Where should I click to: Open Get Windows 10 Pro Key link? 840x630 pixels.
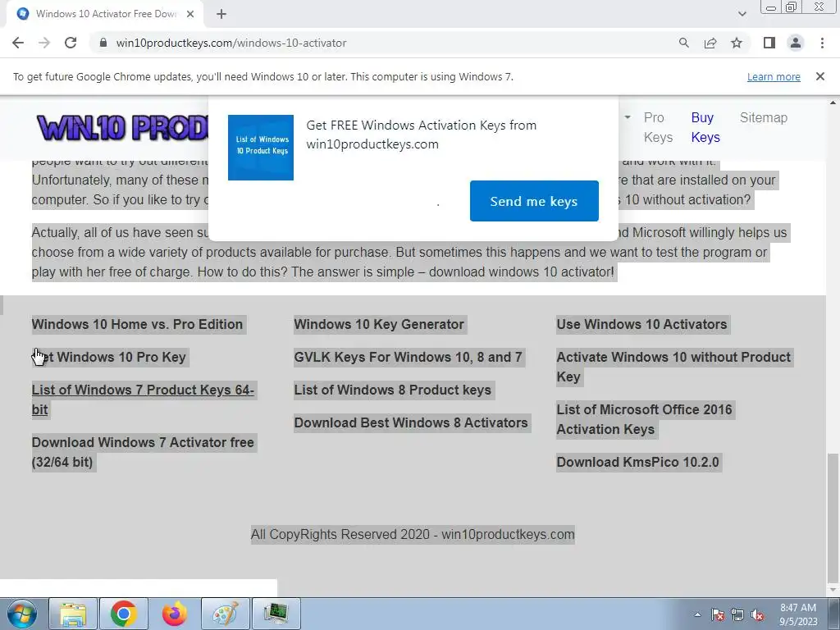pos(109,357)
